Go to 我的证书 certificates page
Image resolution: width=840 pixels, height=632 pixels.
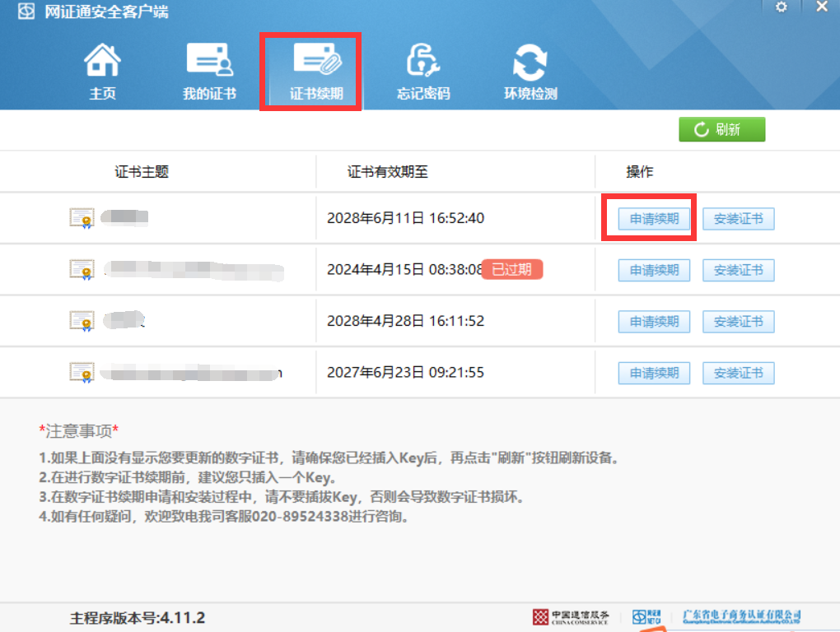pyautogui.click(x=209, y=71)
